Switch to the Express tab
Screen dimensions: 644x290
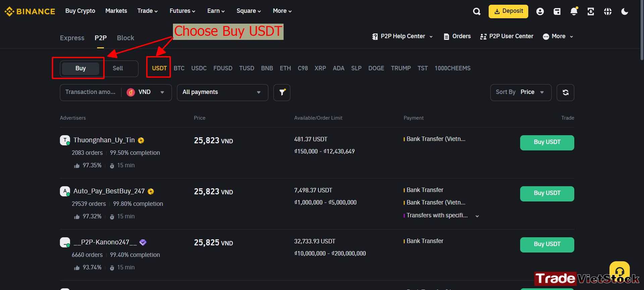click(x=72, y=38)
